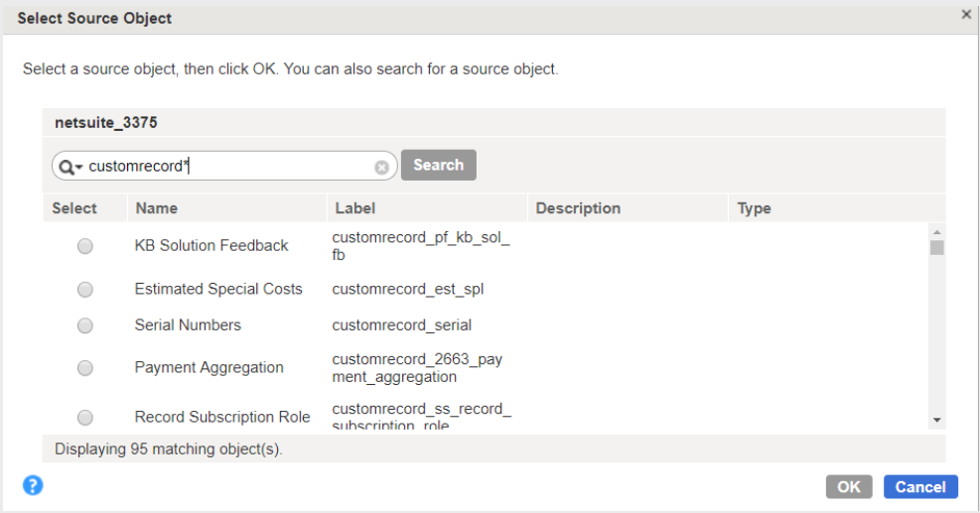This screenshot has height=513, width=980.
Task: Click the customrecord_est_spl label
Action: pos(407,290)
